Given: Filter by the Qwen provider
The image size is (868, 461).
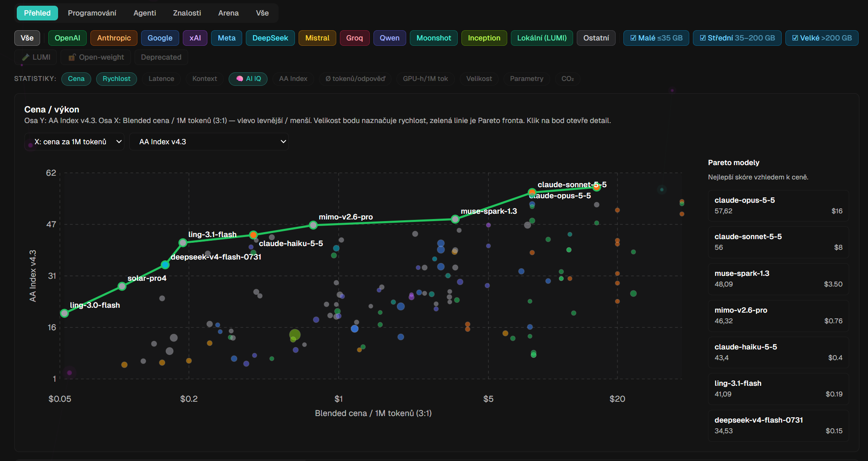Looking at the screenshot, I should (389, 38).
